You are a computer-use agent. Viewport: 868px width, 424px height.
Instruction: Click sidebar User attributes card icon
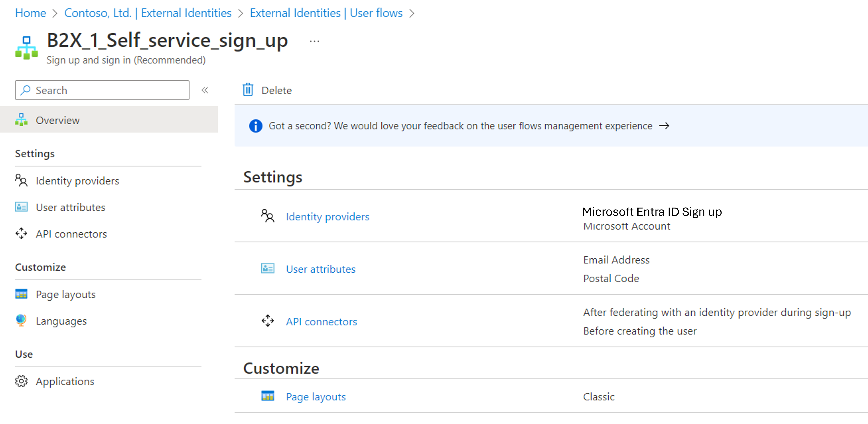click(x=21, y=207)
